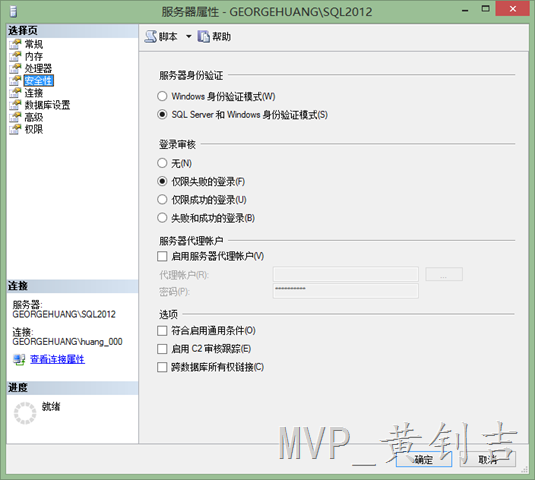The image size is (535, 480).
Task: Click the 代理帐户 input field
Action: [x=346, y=274]
